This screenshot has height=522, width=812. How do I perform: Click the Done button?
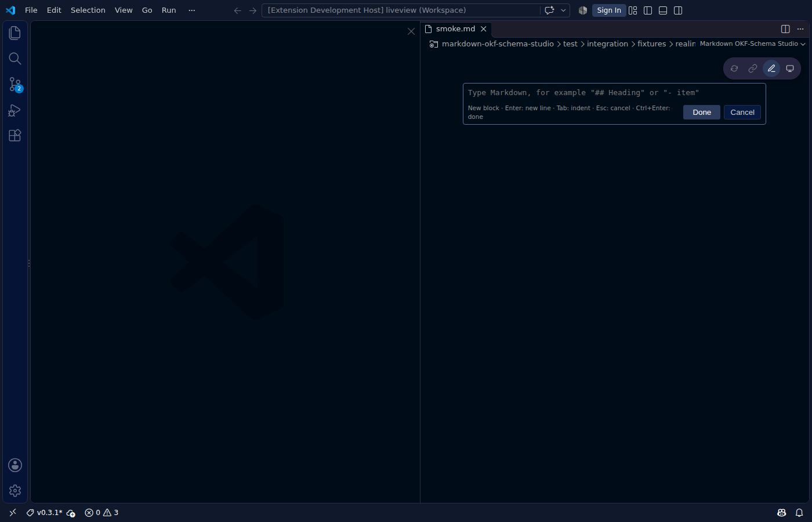702,113
